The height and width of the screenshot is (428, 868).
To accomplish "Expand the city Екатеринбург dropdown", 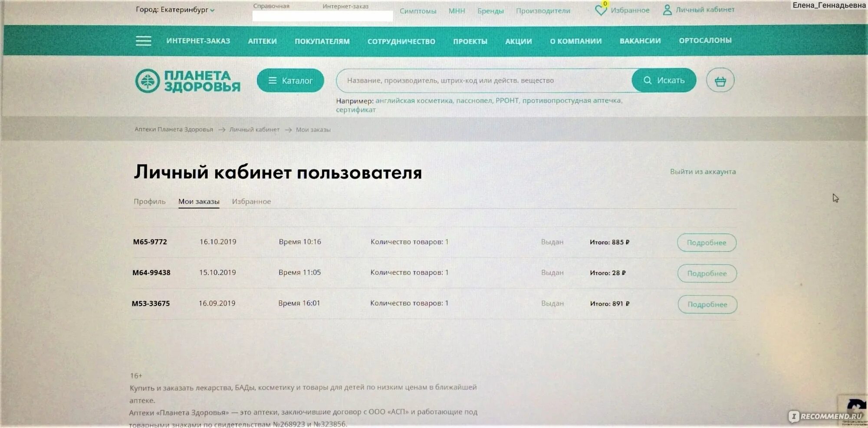I will pyautogui.click(x=175, y=10).
